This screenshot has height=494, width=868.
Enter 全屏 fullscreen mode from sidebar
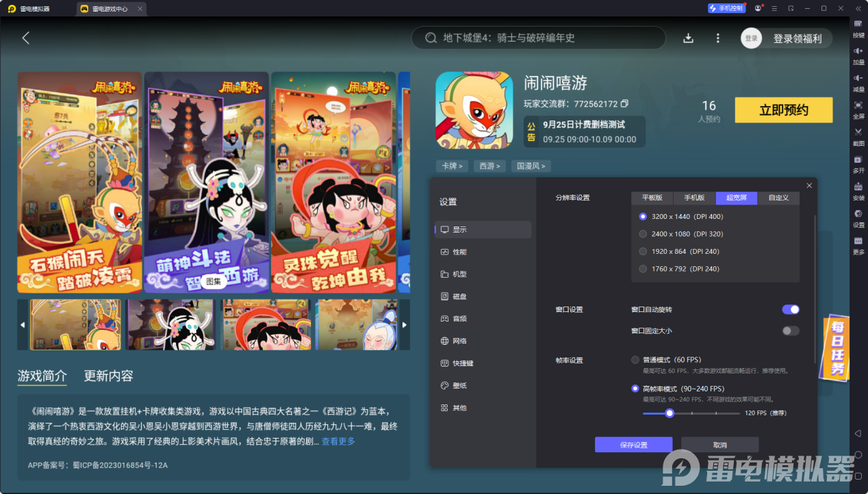(x=858, y=109)
